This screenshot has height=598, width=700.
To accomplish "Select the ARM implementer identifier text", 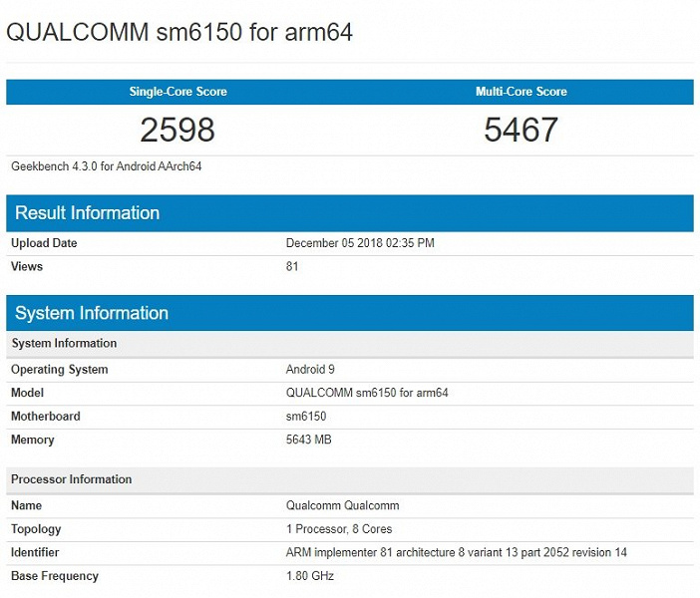I will point(456,552).
